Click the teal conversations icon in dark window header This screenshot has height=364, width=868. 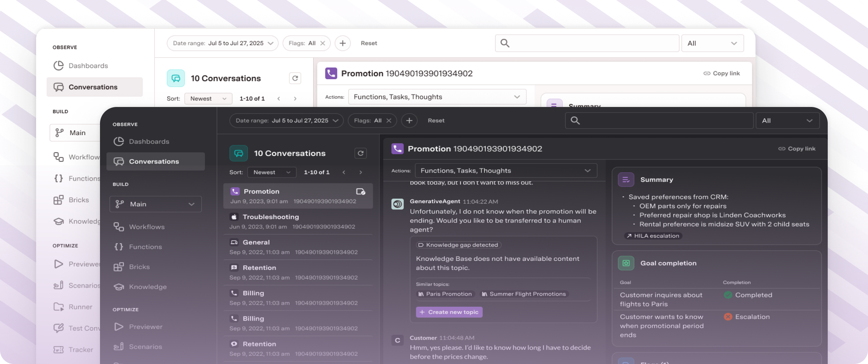point(239,153)
